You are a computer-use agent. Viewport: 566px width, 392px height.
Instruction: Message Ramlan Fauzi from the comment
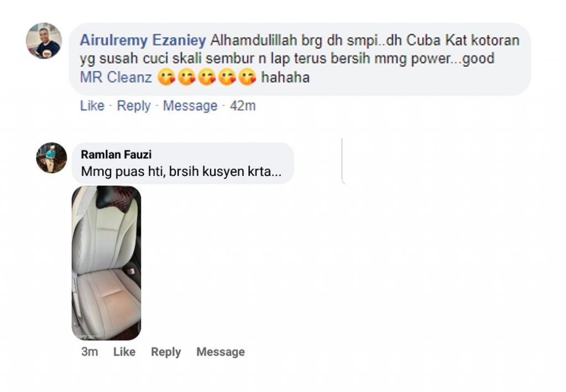[x=221, y=352]
